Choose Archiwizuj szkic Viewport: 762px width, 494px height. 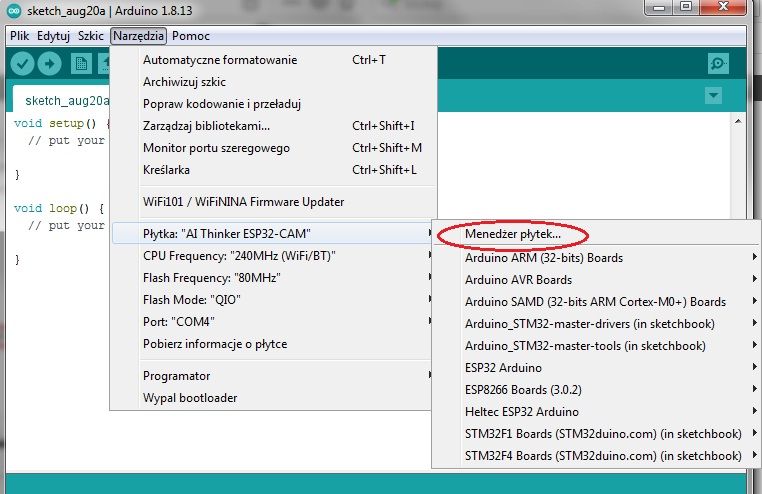tap(274, 82)
